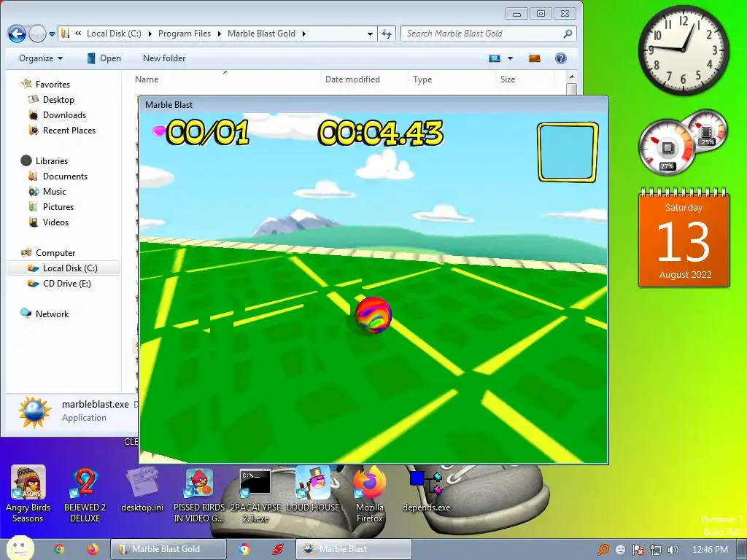
Task: Click the Saturday 13 calendar gadget
Action: click(x=684, y=238)
